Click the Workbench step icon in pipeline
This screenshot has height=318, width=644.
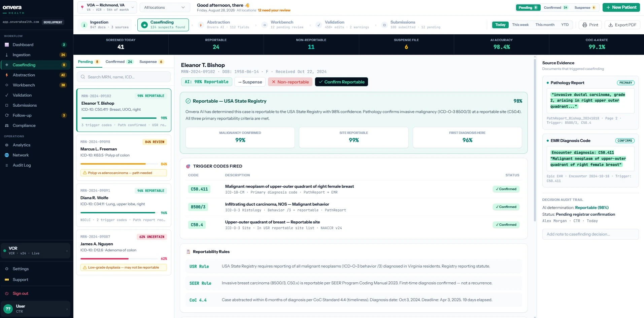pos(265,25)
